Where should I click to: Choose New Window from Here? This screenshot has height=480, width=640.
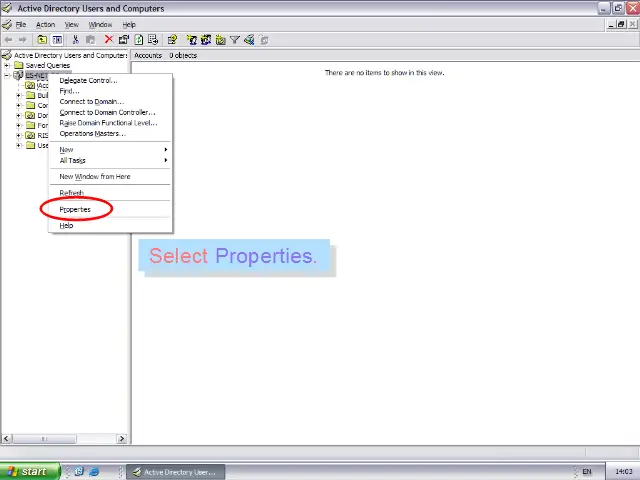click(110, 176)
